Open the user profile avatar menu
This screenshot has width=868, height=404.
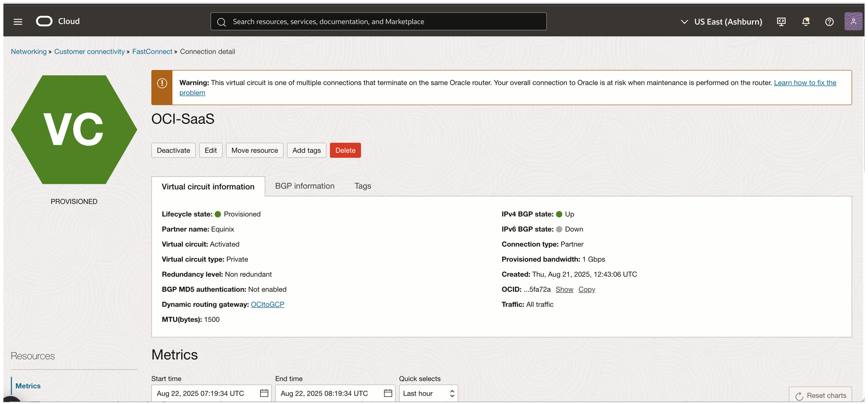(x=853, y=21)
